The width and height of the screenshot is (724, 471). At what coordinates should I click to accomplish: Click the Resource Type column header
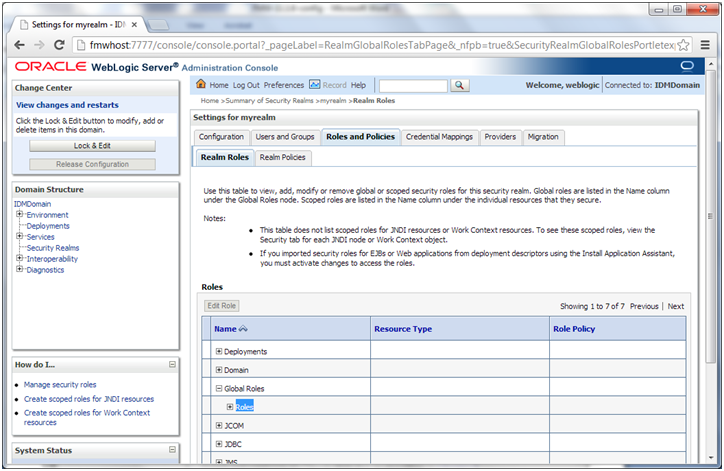click(x=403, y=329)
